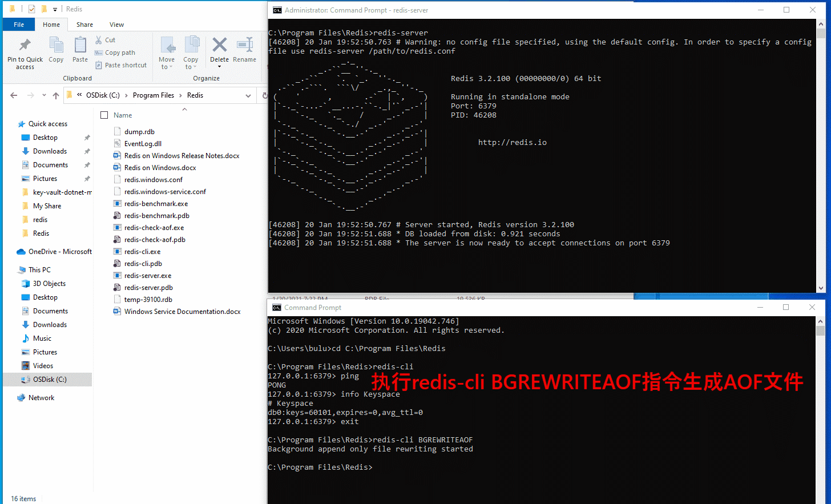Click redis-server window scrollbar up arrow
The height and width of the screenshot is (504, 831).
click(821, 24)
